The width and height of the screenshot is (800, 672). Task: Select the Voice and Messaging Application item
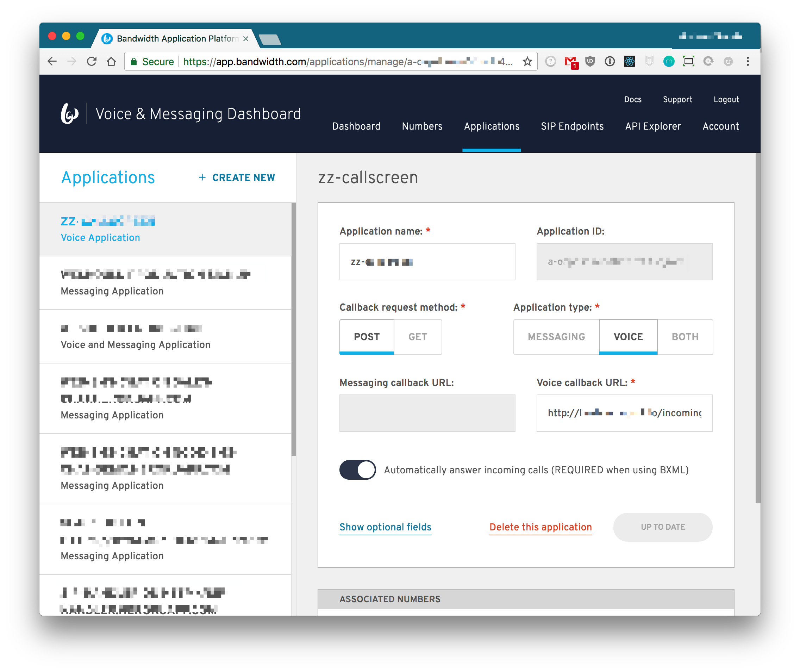point(165,336)
